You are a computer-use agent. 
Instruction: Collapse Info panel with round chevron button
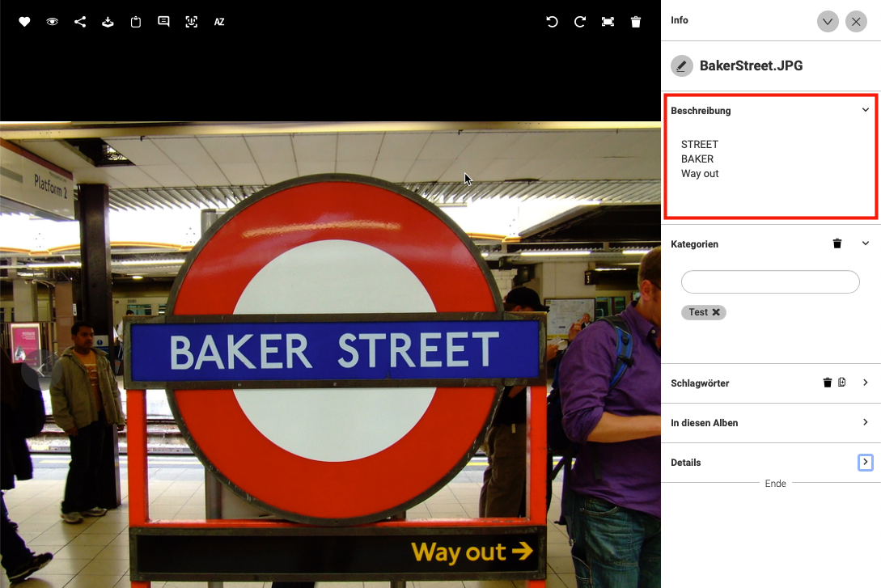click(x=828, y=21)
